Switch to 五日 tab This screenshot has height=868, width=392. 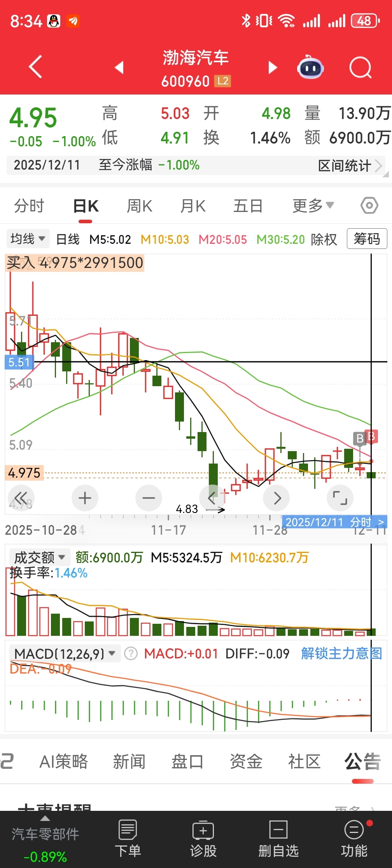(248, 206)
